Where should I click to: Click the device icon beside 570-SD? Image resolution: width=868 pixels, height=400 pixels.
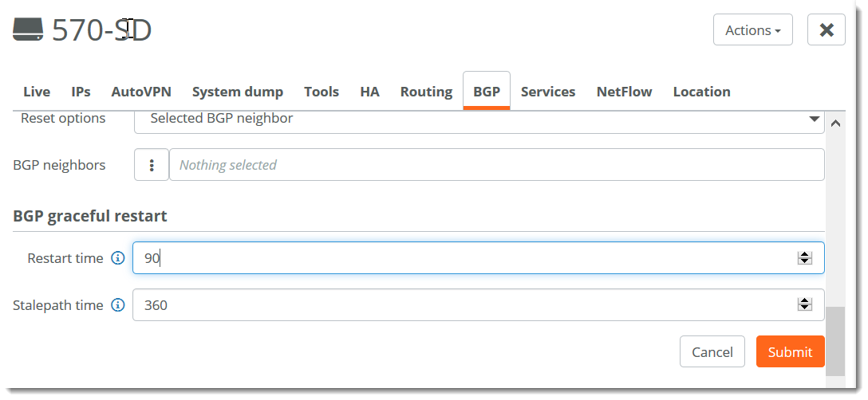(27, 30)
